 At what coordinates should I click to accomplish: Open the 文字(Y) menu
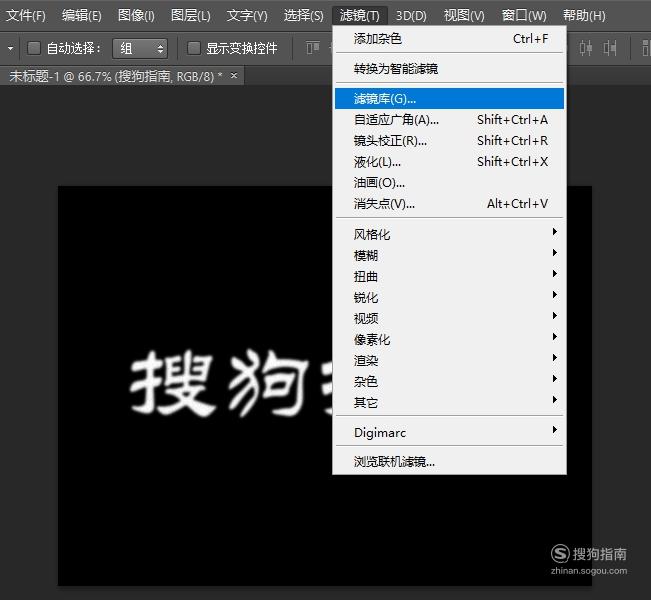point(247,15)
